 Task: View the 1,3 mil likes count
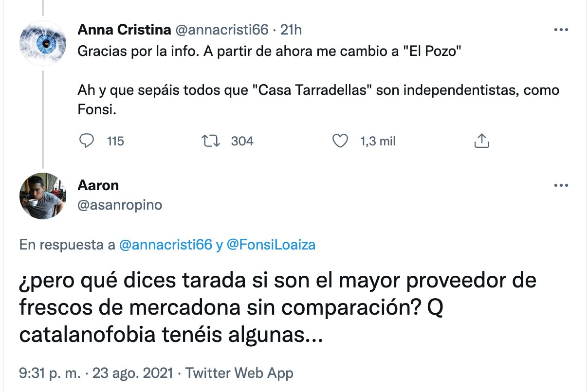point(378,141)
